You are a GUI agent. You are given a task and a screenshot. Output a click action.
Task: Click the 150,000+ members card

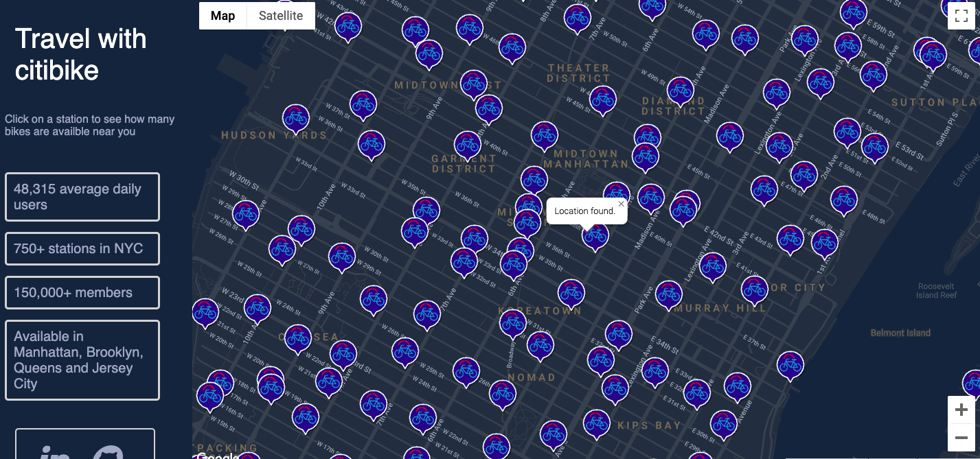click(x=82, y=293)
